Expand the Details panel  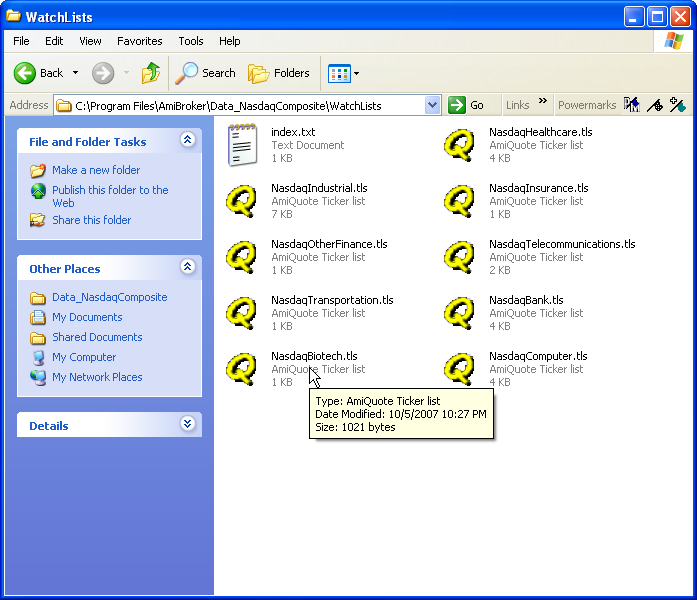[187, 425]
